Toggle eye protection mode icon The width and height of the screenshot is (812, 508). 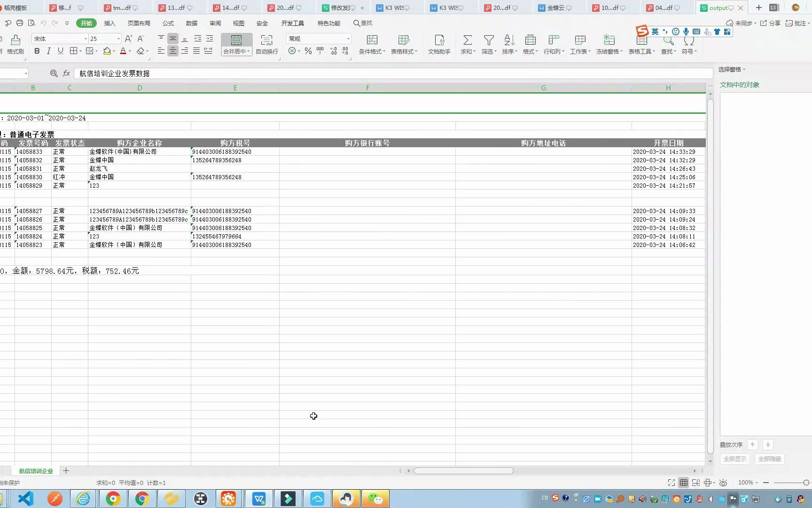tap(723, 483)
